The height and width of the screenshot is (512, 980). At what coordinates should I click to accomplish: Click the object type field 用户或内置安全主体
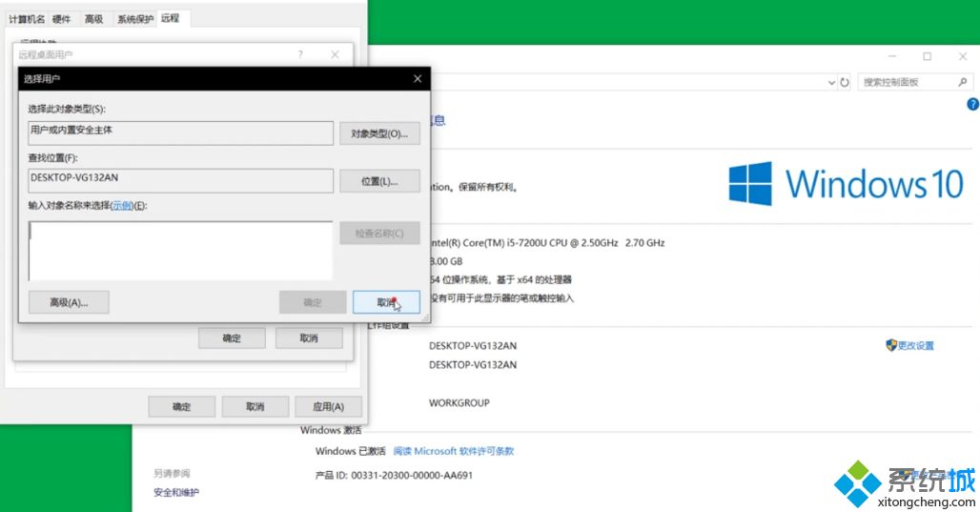(x=180, y=133)
